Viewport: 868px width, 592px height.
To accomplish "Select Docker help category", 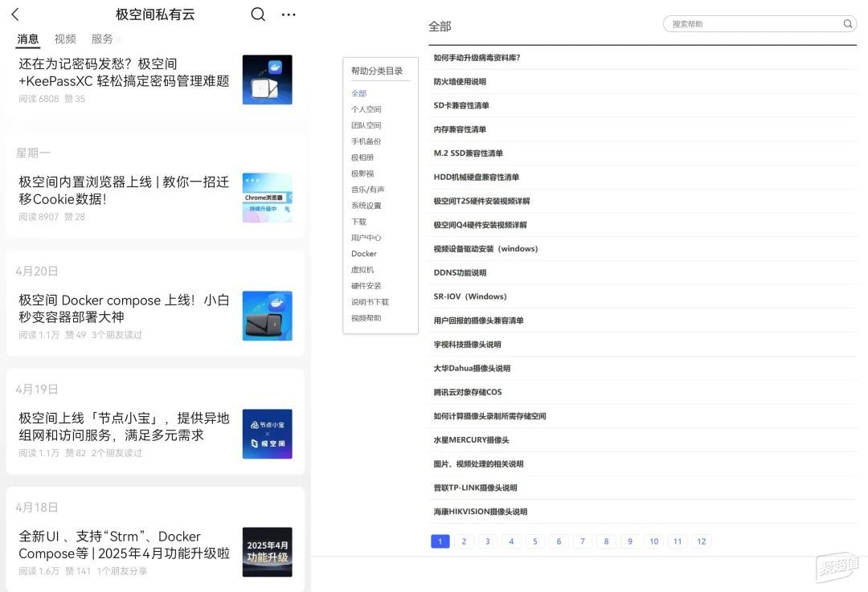I will tap(364, 253).
